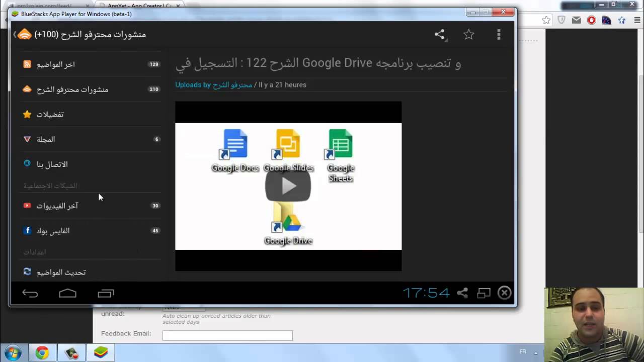This screenshot has height=362, width=644.
Task: Click mail envelope extension icon in Chrome
Action: pos(577,20)
